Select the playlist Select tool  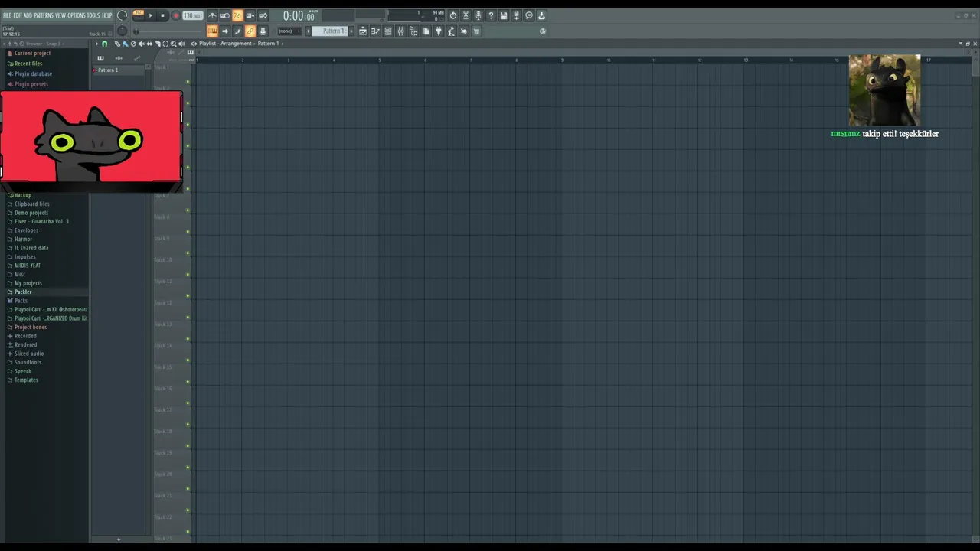coord(165,44)
